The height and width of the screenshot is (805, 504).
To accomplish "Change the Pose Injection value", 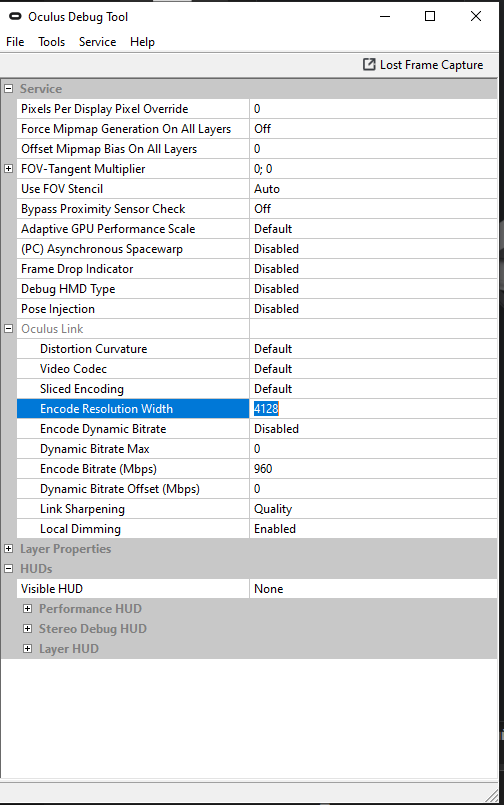I will point(373,309).
